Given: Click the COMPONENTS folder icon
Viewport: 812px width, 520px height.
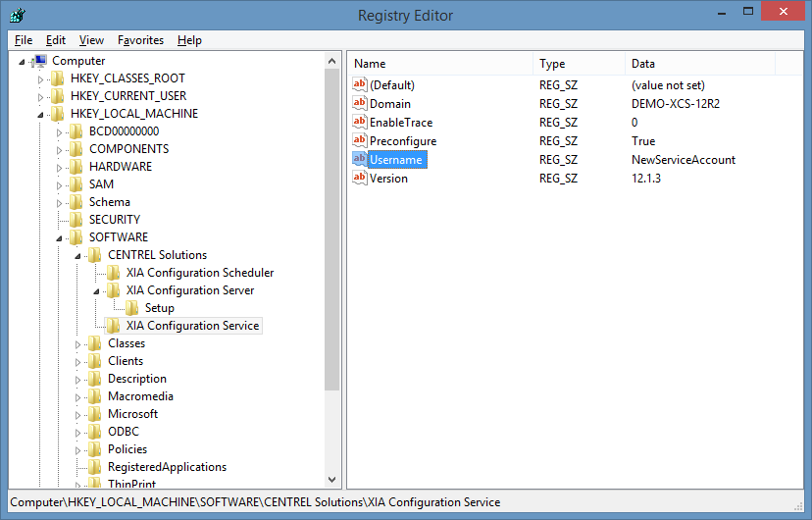Looking at the screenshot, I should [x=76, y=149].
